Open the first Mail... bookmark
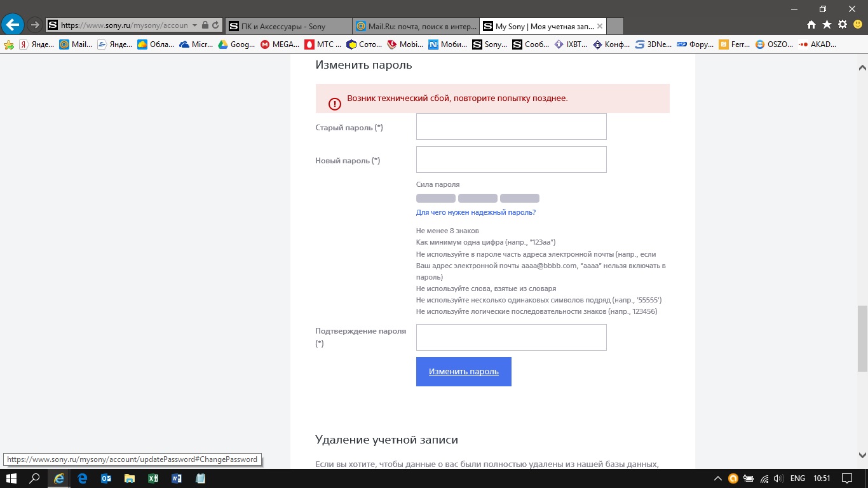The image size is (868, 488). point(76,44)
